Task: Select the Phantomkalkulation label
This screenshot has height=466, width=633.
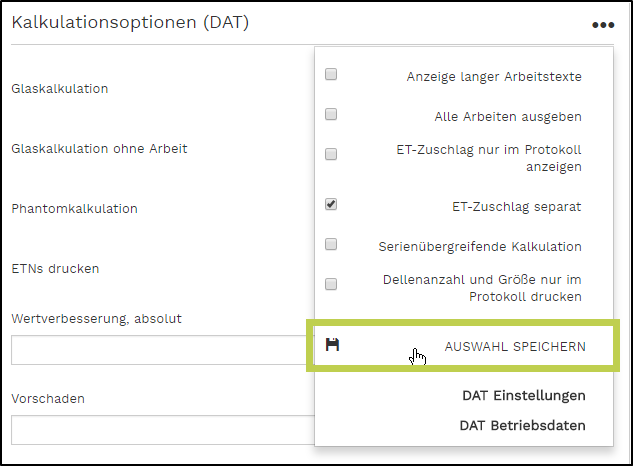Action: coord(74,209)
